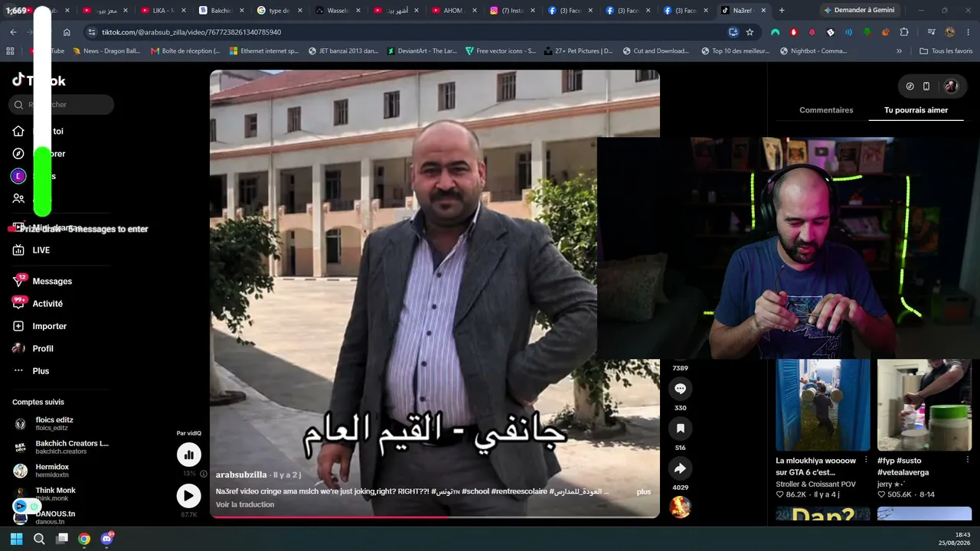Switch to the Commentaires tab
The width and height of the screenshot is (980, 551).
(826, 110)
